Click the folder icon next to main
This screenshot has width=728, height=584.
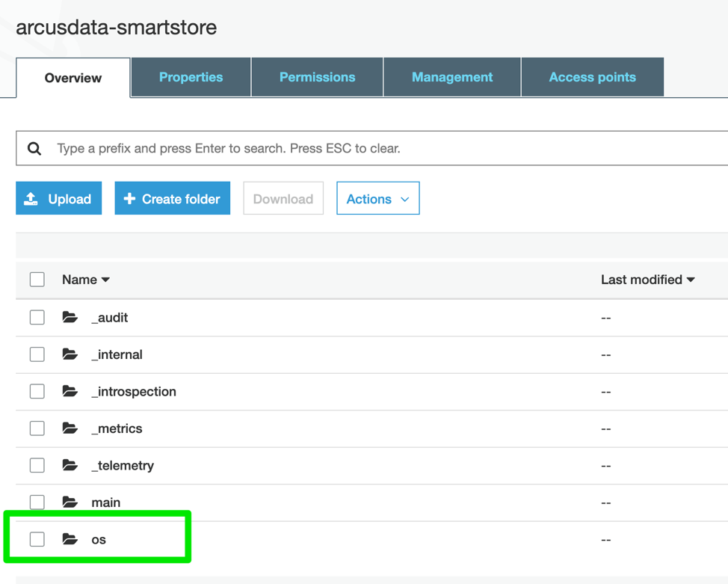tap(70, 502)
